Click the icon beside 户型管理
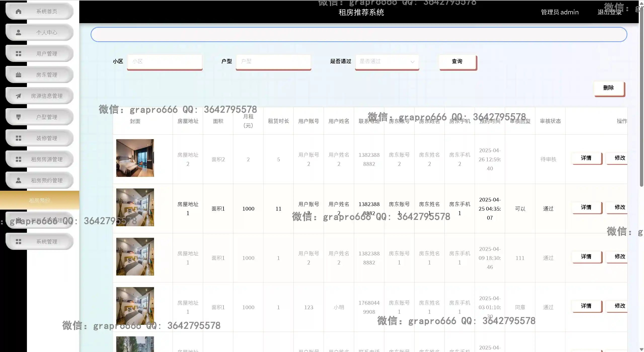644x352 pixels. (x=18, y=117)
